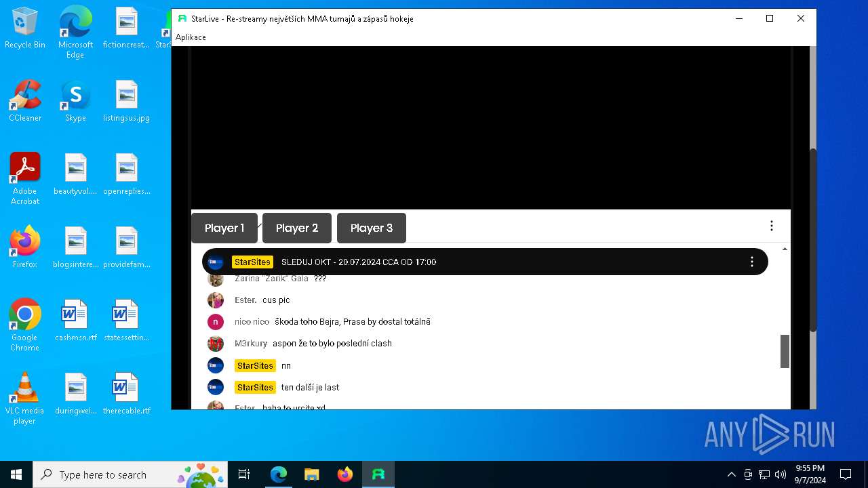Screen dimensions: 868x488
Task: Open pinned message three-dot menu
Action: 751,262
